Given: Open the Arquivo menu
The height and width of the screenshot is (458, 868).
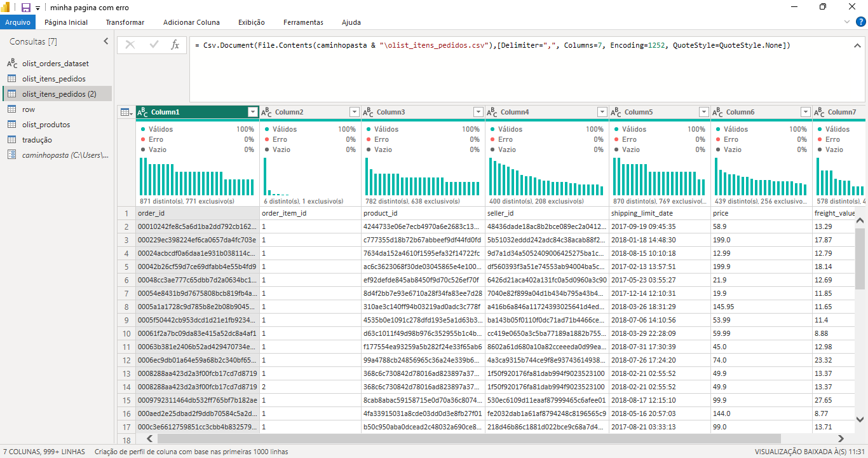Looking at the screenshot, I should pos(18,22).
